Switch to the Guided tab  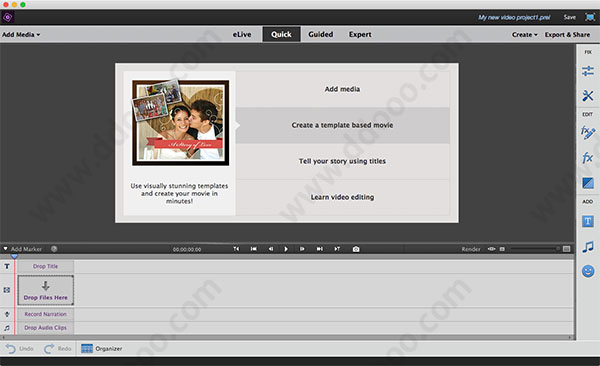click(x=321, y=34)
